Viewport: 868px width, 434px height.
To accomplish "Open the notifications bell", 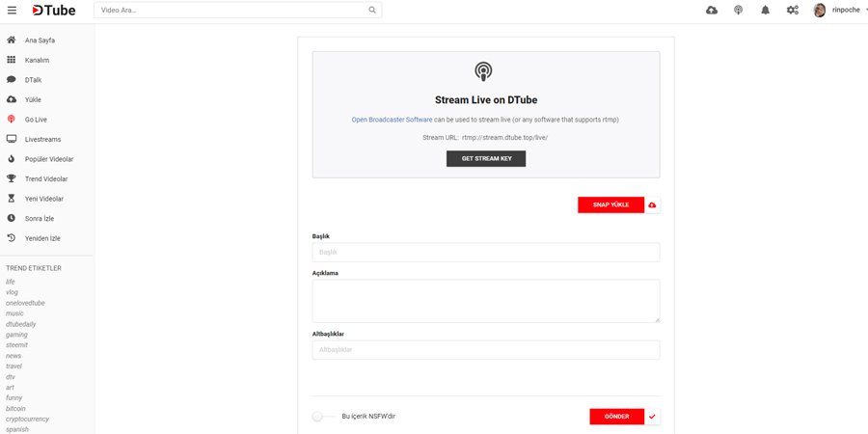I will coord(765,10).
